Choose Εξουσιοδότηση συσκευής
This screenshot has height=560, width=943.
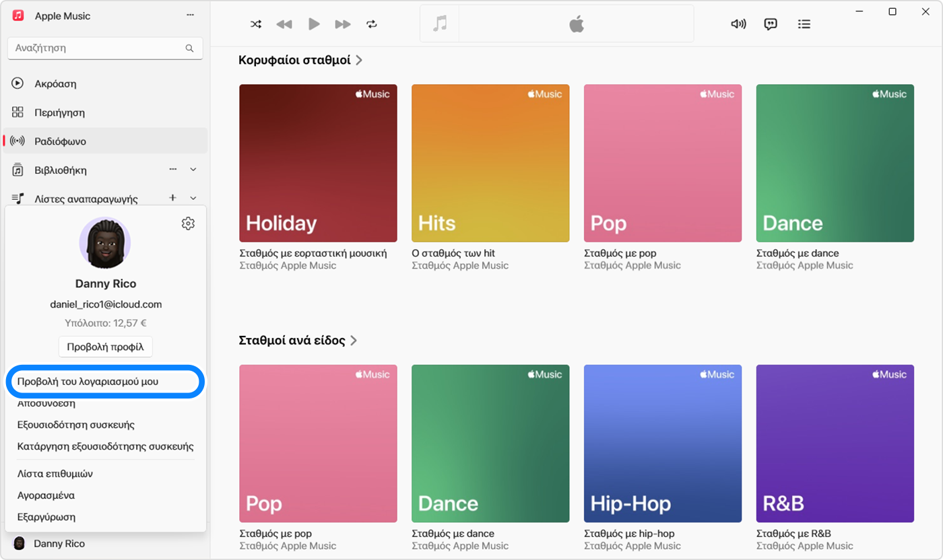coord(76,425)
